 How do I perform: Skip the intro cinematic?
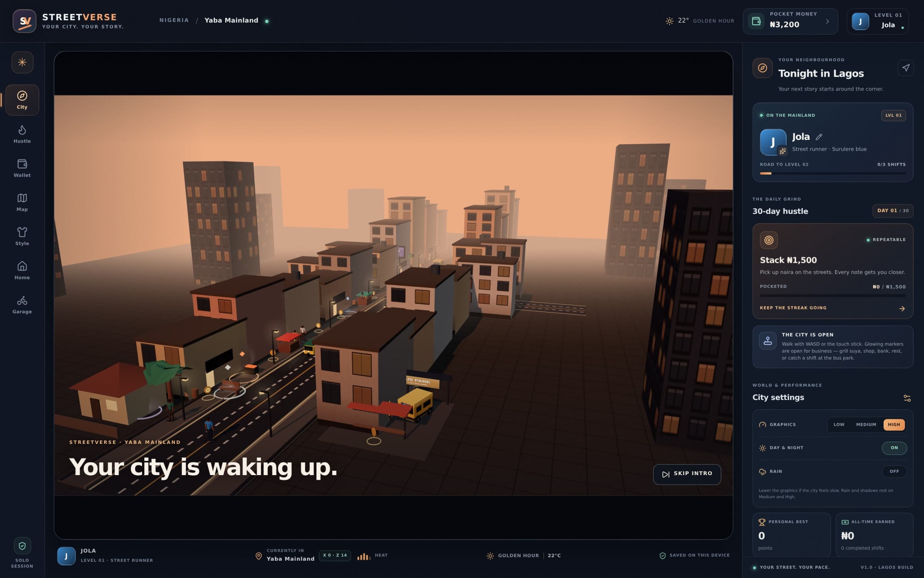pos(687,474)
